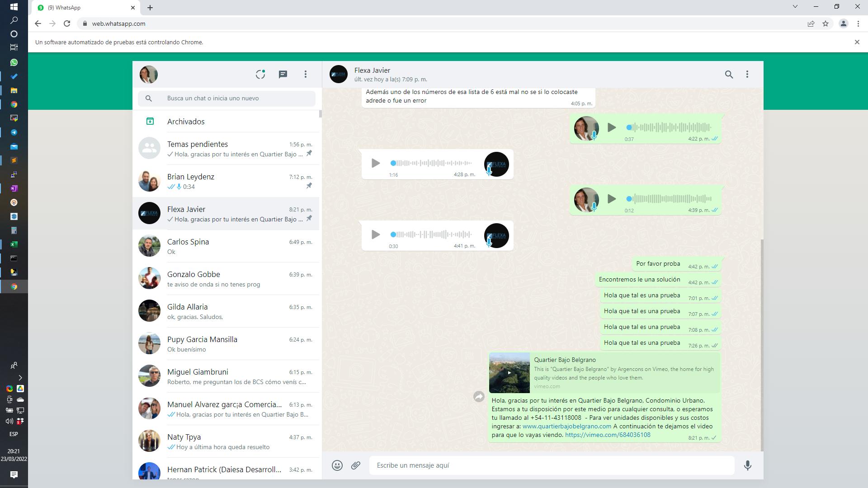Screen dimensions: 868x488
Task: Click the Chrome share page icon
Action: coord(811,23)
